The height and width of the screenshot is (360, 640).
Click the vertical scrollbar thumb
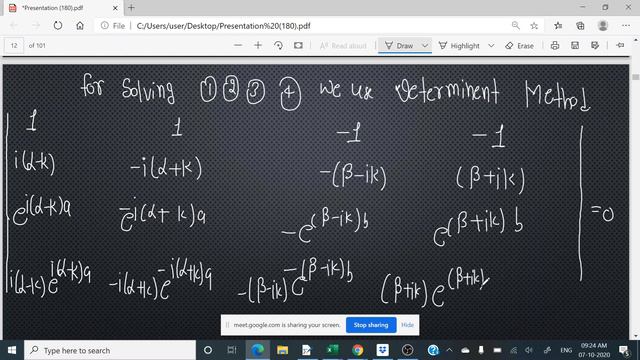point(636,77)
